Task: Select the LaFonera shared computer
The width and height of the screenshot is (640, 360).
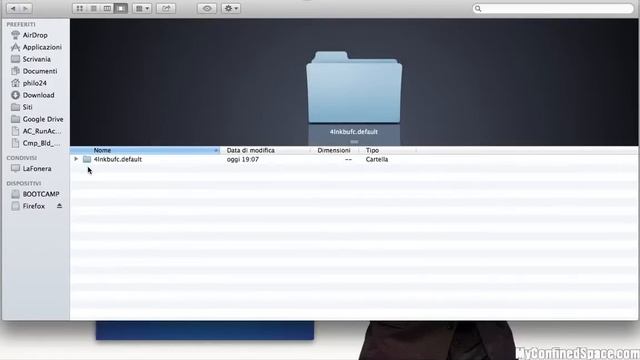Action: [x=36, y=169]
